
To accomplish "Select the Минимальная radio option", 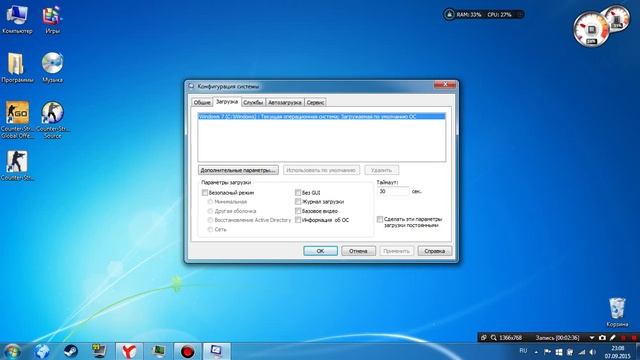I will (x=210, y=202).
